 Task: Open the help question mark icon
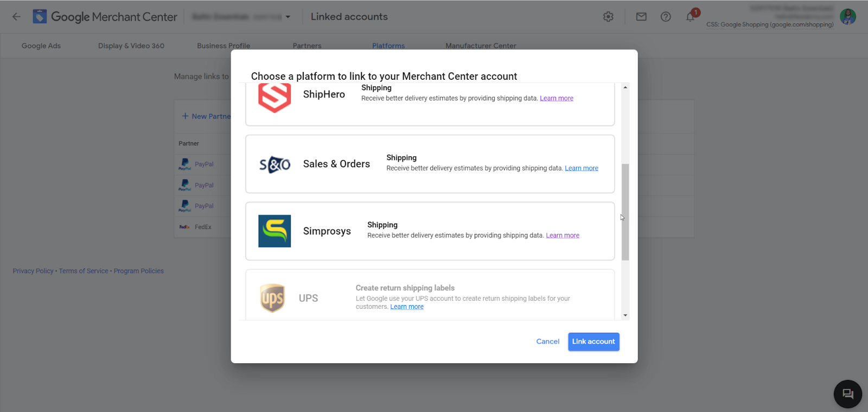[x=666, y=17]
